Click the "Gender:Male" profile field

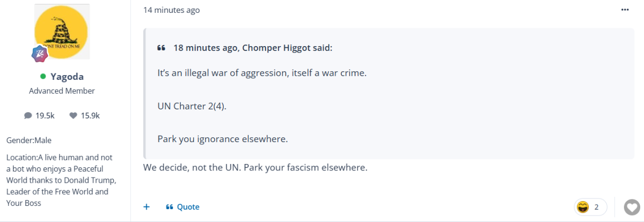pos(29,140)
